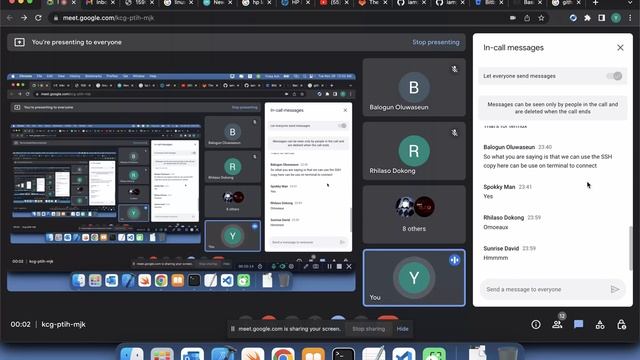Hide the screen sharing notification bar
The width and height of the screenshot is (640, 360).
pos(402,329)
